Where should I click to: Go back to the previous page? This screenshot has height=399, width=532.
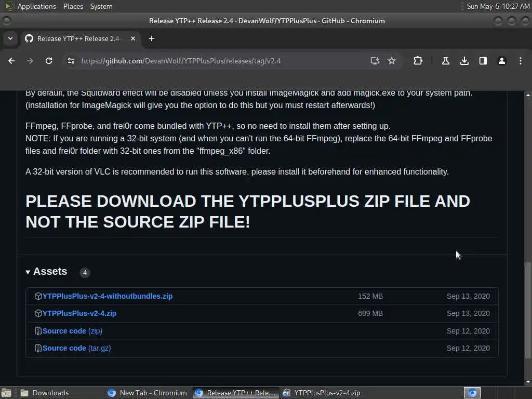click(11, 61)
